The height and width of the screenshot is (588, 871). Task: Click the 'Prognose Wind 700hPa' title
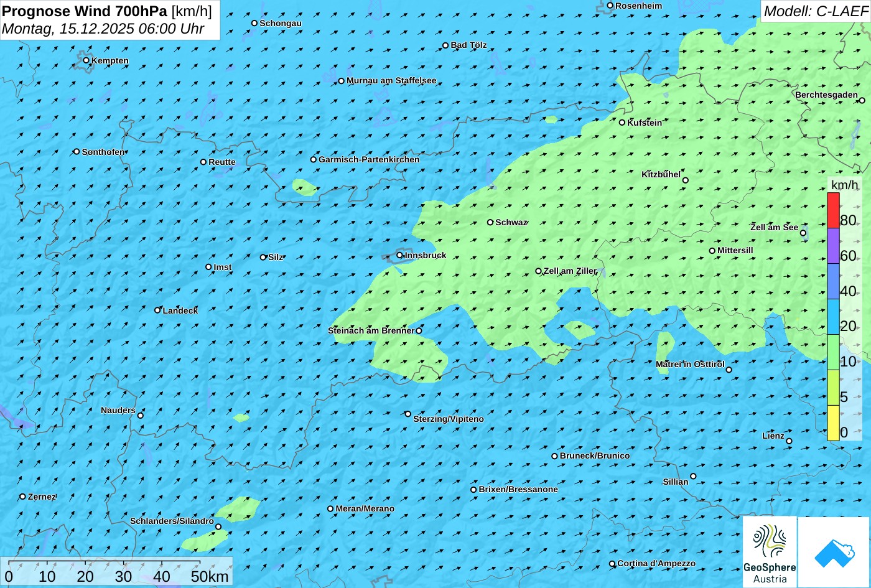click(85, 11)
